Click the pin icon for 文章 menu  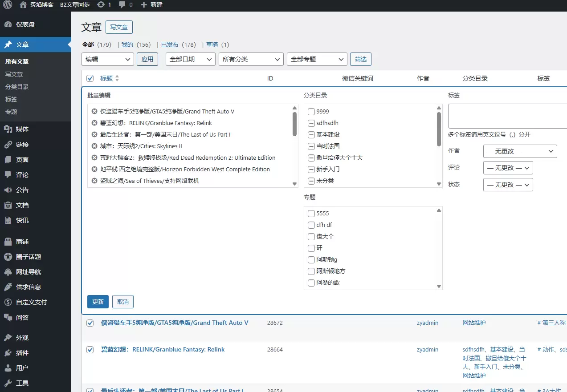point(8,44)
